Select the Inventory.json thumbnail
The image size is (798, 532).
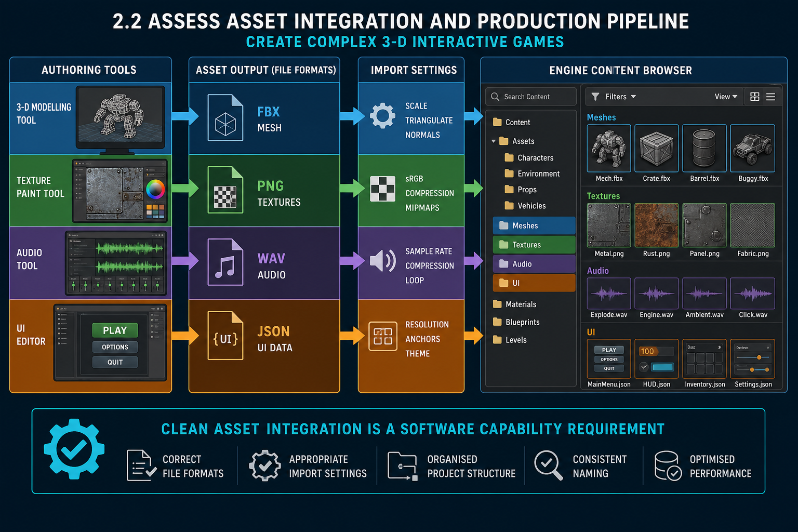704,358
